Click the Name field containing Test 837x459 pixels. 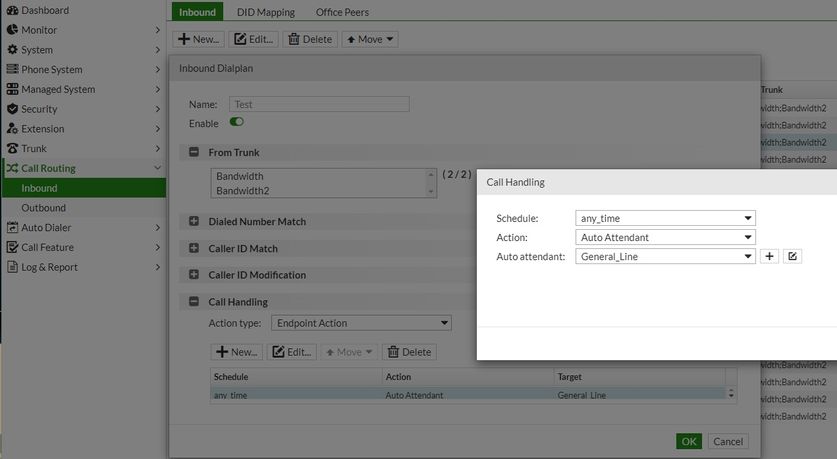(x=319, y=104)
